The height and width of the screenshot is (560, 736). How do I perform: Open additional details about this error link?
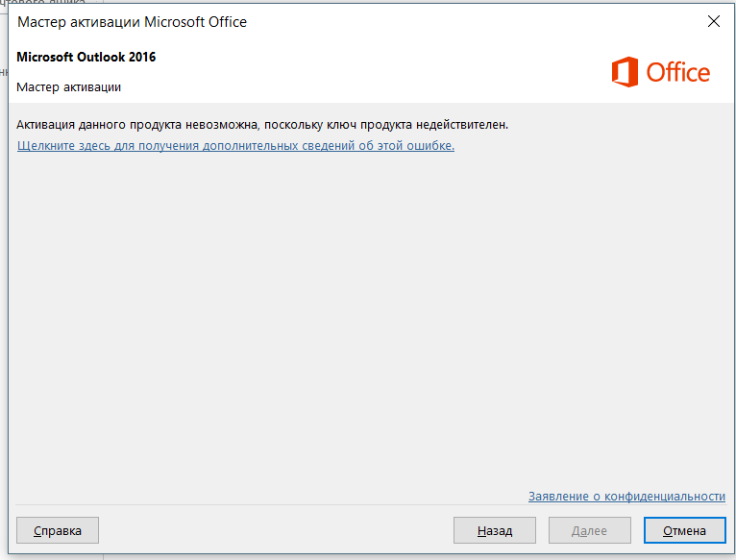pyautogui.click(x=235, y=145)
